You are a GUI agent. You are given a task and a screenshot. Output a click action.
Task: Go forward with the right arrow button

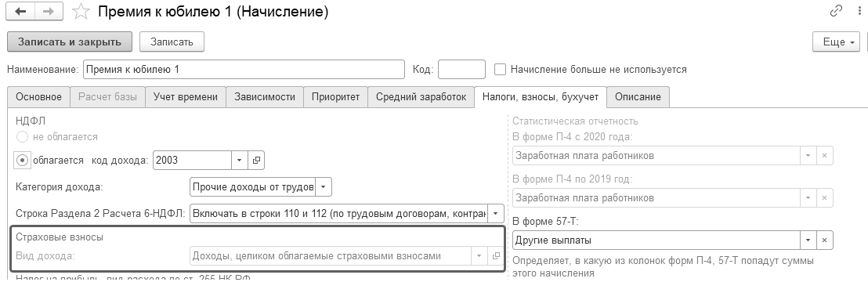point(49,12)
